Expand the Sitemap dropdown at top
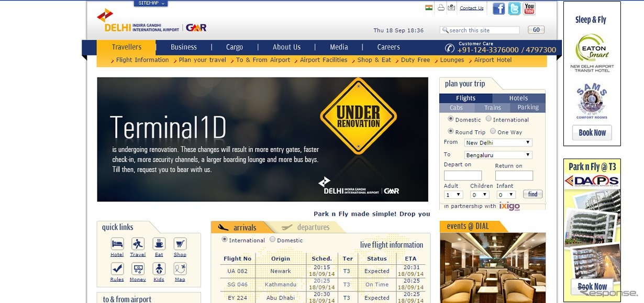 pyautogui.click(x=151, y=3)
